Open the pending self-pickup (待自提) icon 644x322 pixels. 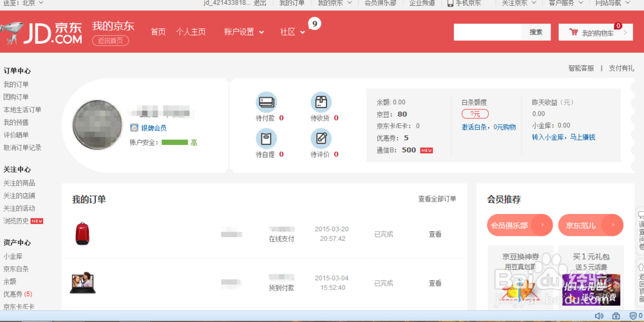pos(266,138)
